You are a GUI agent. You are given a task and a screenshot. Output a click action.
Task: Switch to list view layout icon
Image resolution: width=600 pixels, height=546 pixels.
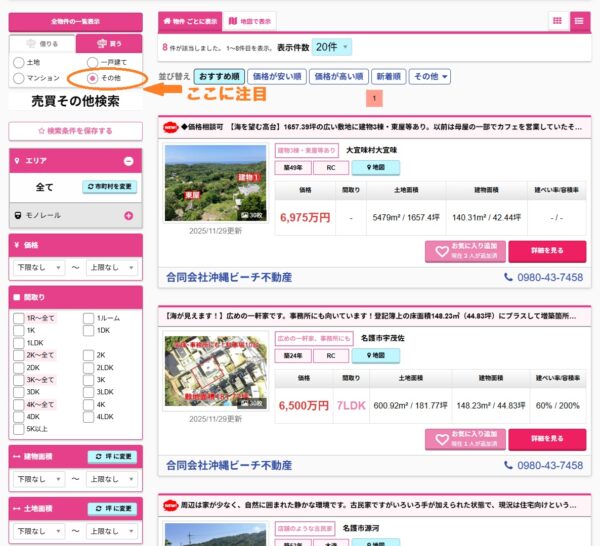(x=579, y=21)
